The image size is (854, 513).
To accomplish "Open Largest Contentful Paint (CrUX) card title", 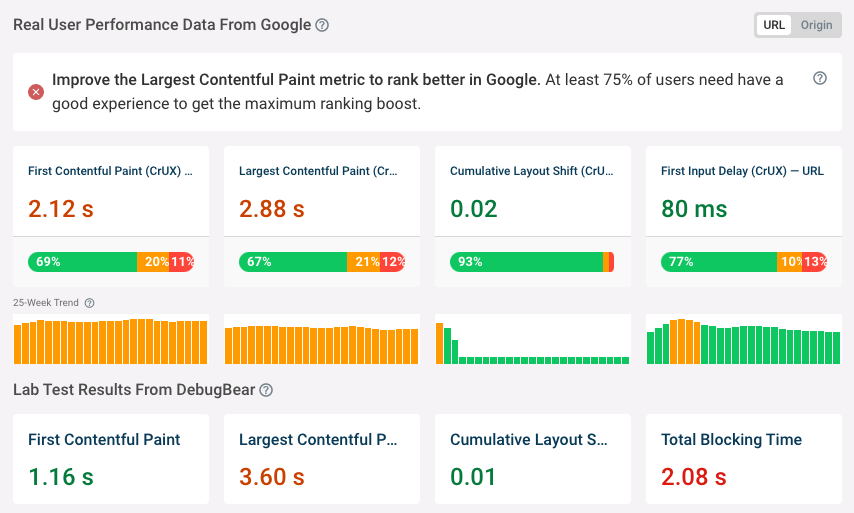I will (x=318, y=172).
